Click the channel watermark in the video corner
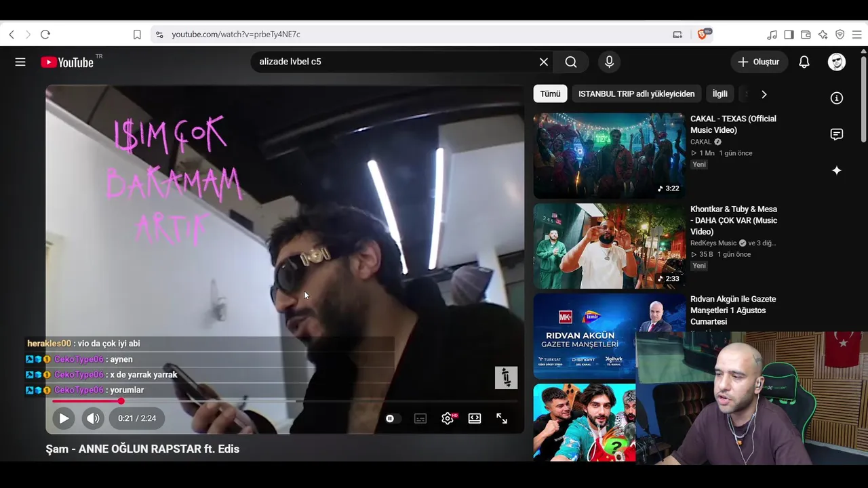Screen dimensions: 868x488 point(506,378)
